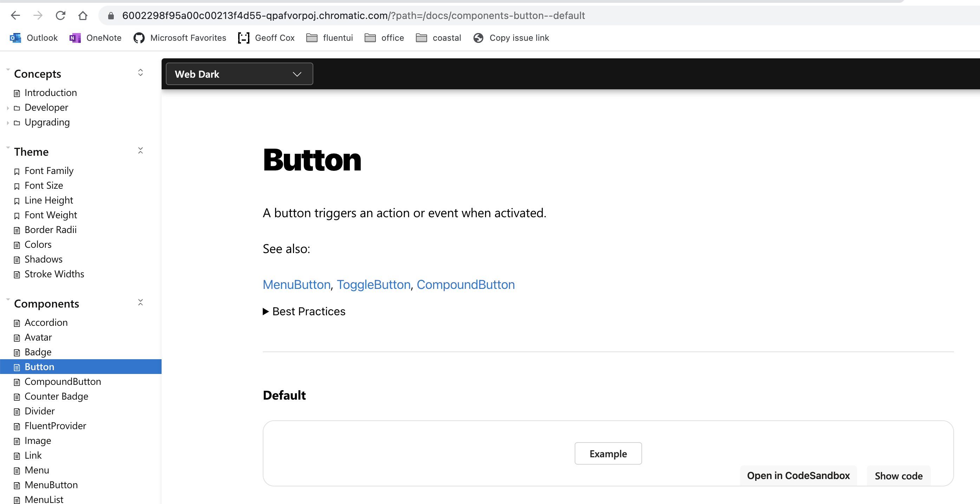Collapse the Theme section with its X icon
The image size is (980, 504).
pos(141,150)
